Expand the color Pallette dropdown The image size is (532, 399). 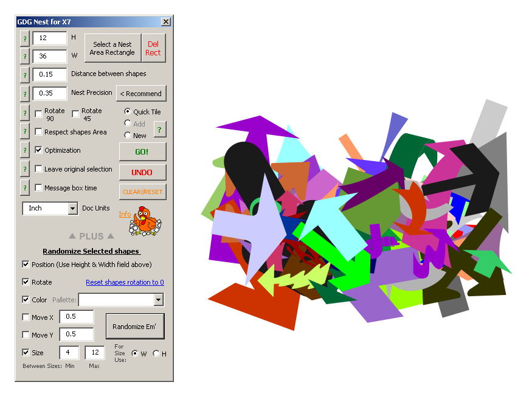158,300
